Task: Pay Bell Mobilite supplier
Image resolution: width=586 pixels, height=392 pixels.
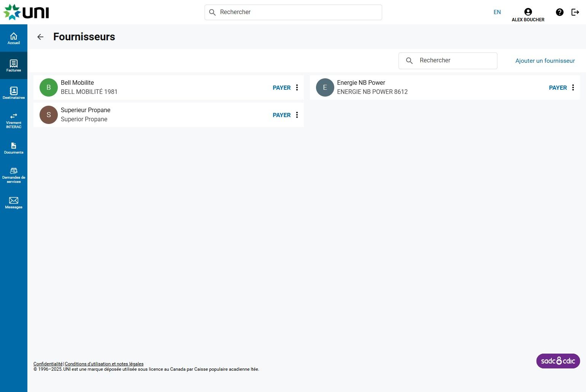Action: (281, 88)
